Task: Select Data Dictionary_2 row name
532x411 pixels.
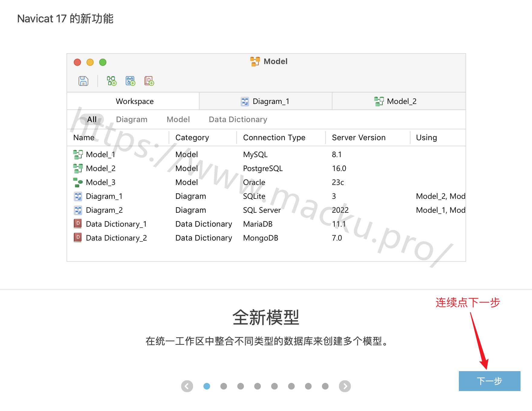Action: [x=116, y=238]
